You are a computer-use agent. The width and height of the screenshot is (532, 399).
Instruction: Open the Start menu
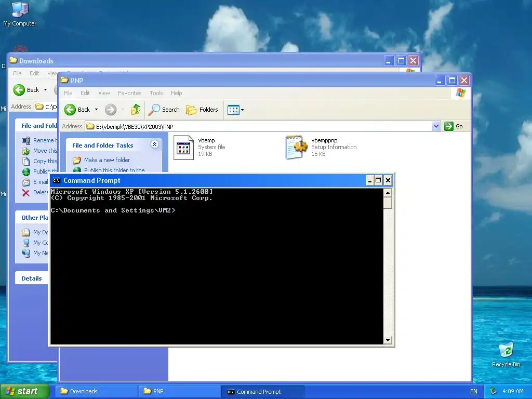[x=24, y=392]
